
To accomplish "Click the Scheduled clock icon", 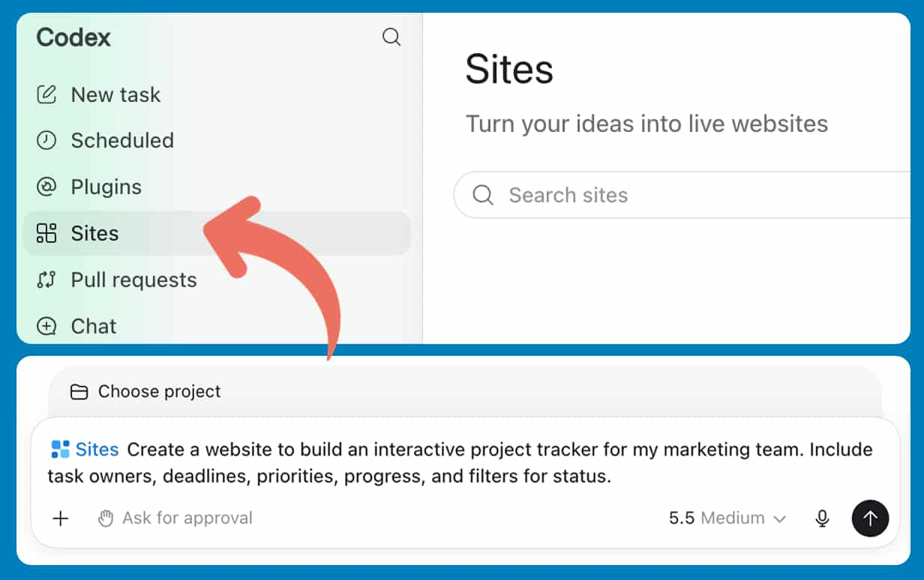I will tap(46, 140).
